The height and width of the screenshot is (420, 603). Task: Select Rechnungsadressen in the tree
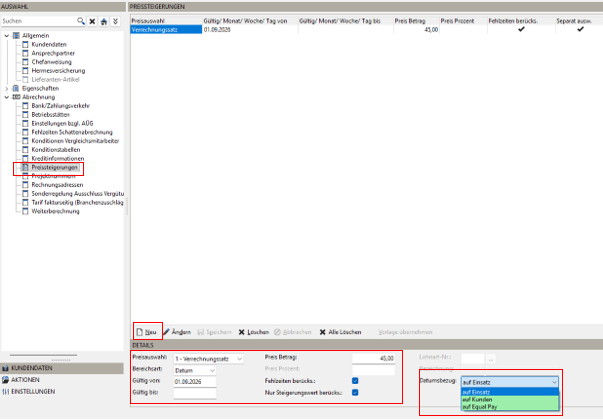point(57,185)
